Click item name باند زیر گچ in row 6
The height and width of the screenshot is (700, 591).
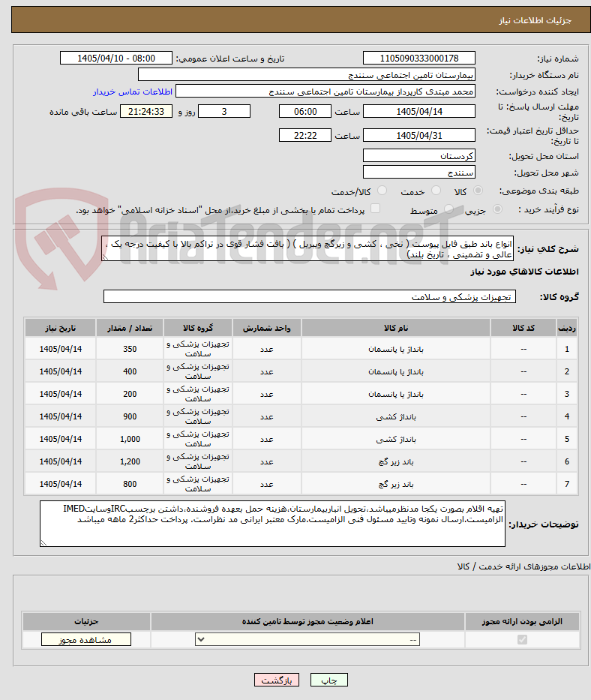[x=396, y=461]
